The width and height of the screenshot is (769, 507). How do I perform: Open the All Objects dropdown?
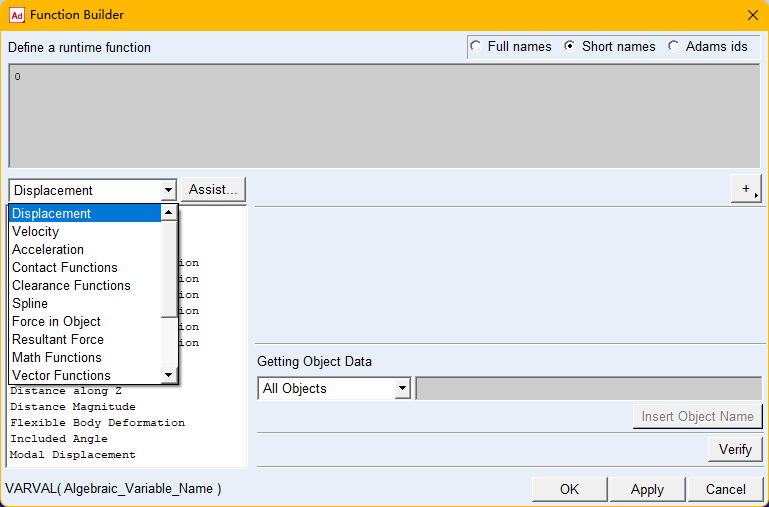point(334,388)
